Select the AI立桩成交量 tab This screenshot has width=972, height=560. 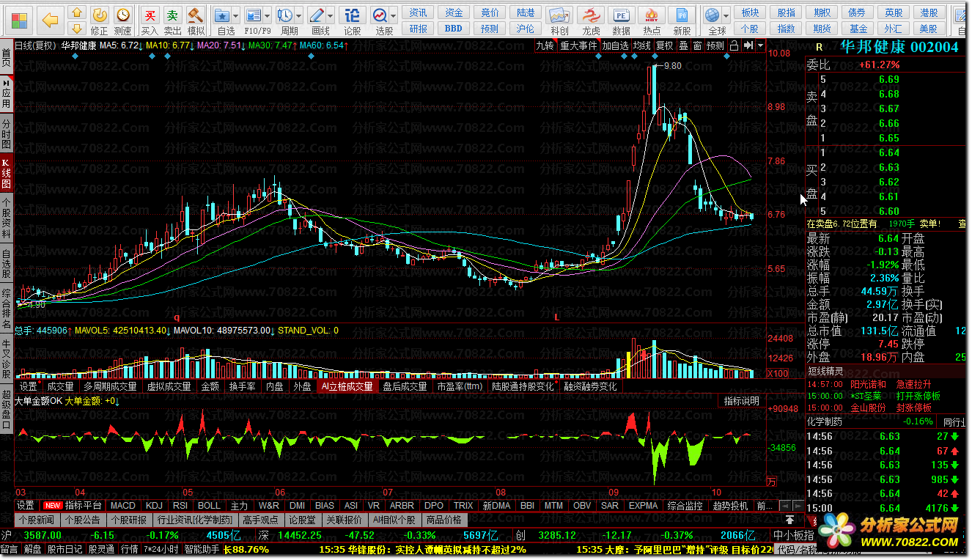(347, 386)
